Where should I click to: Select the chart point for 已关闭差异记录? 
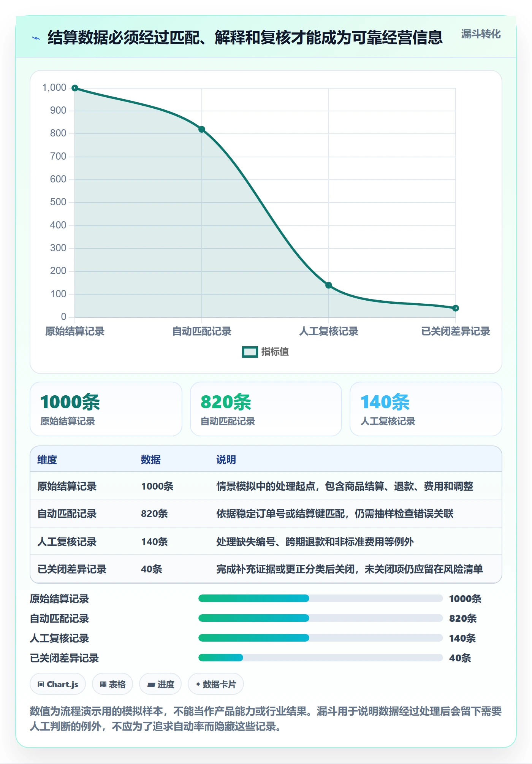pos(456,308)
